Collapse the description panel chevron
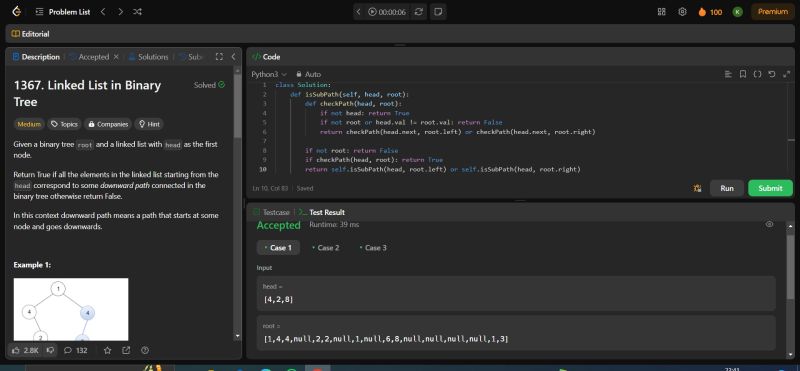The width and height of the screenshot is (800, 371). 233,57
